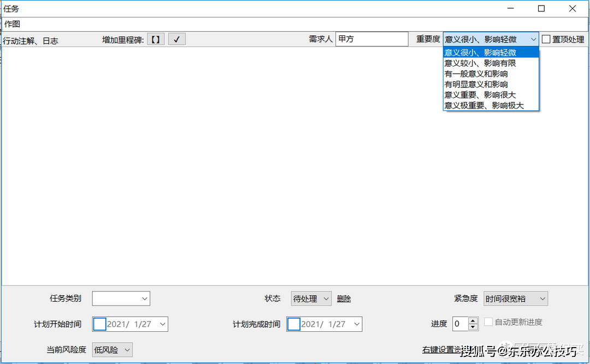Open the 任务类别 dropdown
This screenshot has width=590, height=364.
tap(121, 299)
